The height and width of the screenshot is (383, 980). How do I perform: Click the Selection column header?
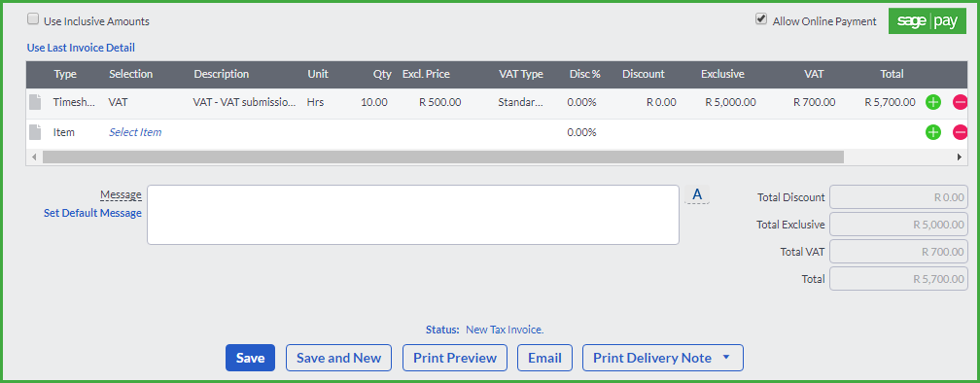pos(130,74)
